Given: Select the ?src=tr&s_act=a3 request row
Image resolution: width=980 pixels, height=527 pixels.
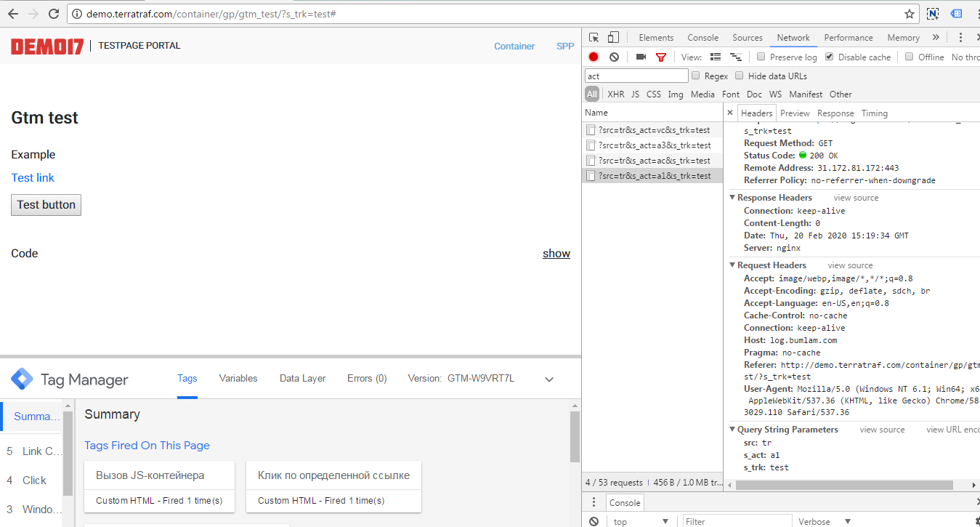Looking at the screenshot, I should point(652,145).
